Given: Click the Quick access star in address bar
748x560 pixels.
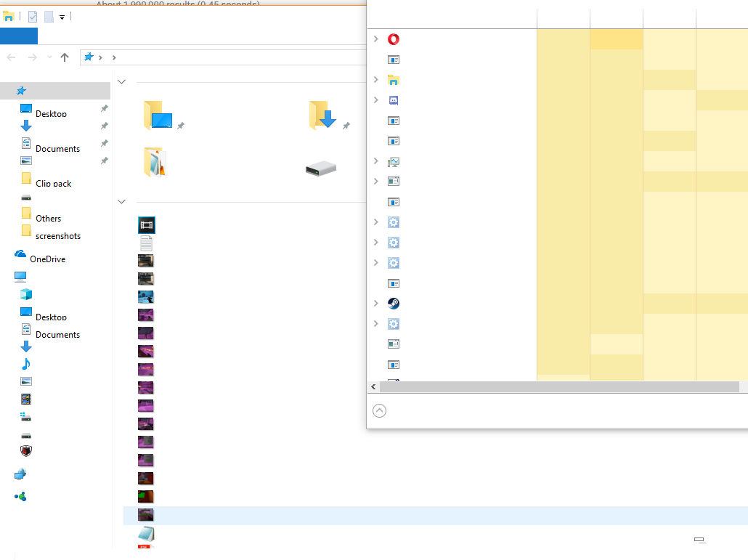Looking at the screenshot, I should click(x=89, y=57).
